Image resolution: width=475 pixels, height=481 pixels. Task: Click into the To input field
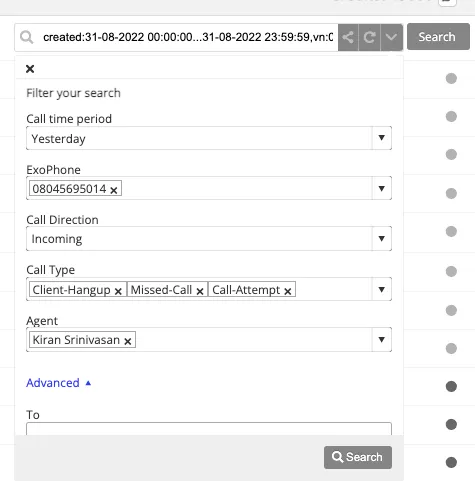[209, 429]
